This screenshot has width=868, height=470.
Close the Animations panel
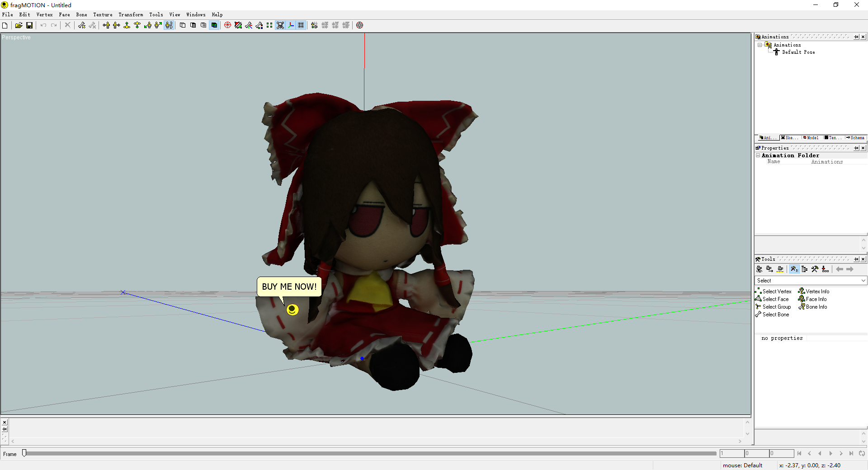[863, 37]
